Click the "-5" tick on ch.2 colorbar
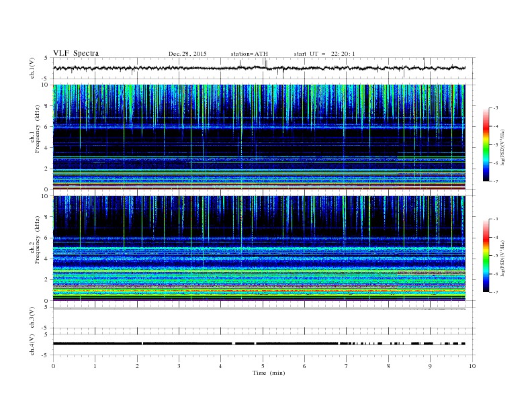 (496, 256)
